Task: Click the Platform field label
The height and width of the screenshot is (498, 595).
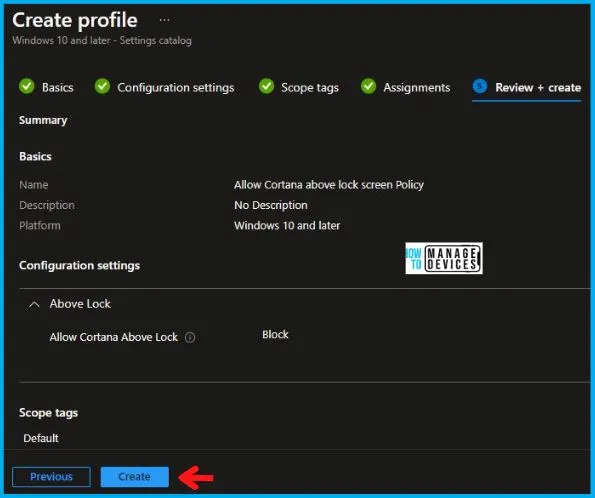Action: click(x=40, y=226)
